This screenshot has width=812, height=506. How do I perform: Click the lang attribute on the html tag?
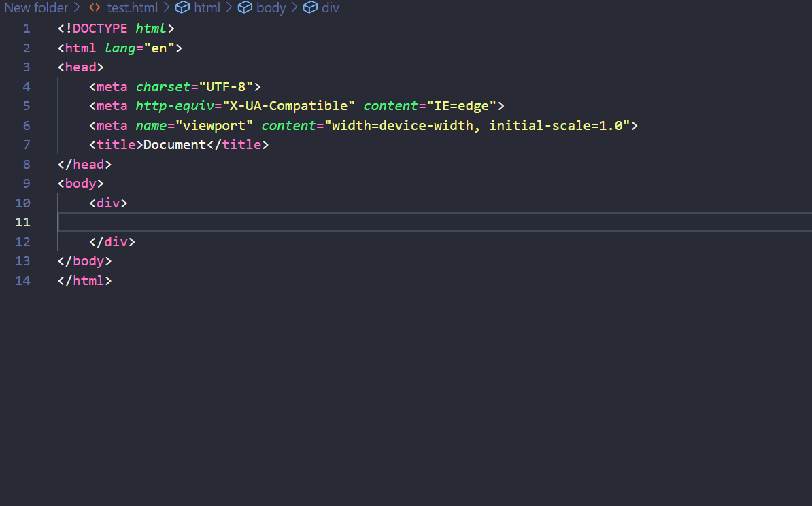click(x=120, y=48)
